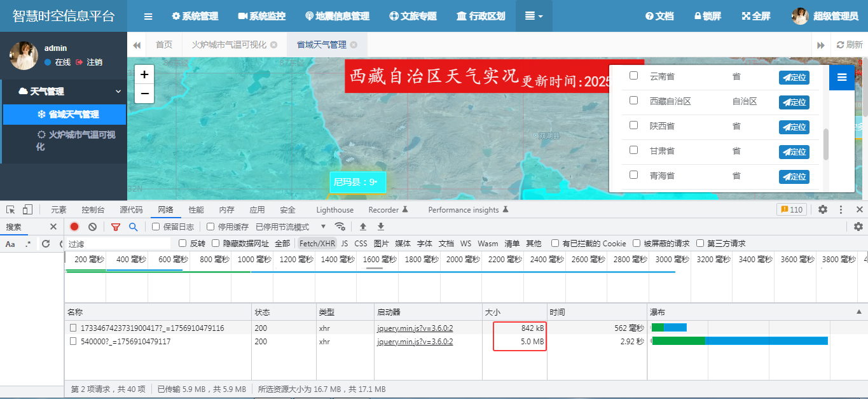Click the DevTools inspect element picker icon

pos(11,209)
